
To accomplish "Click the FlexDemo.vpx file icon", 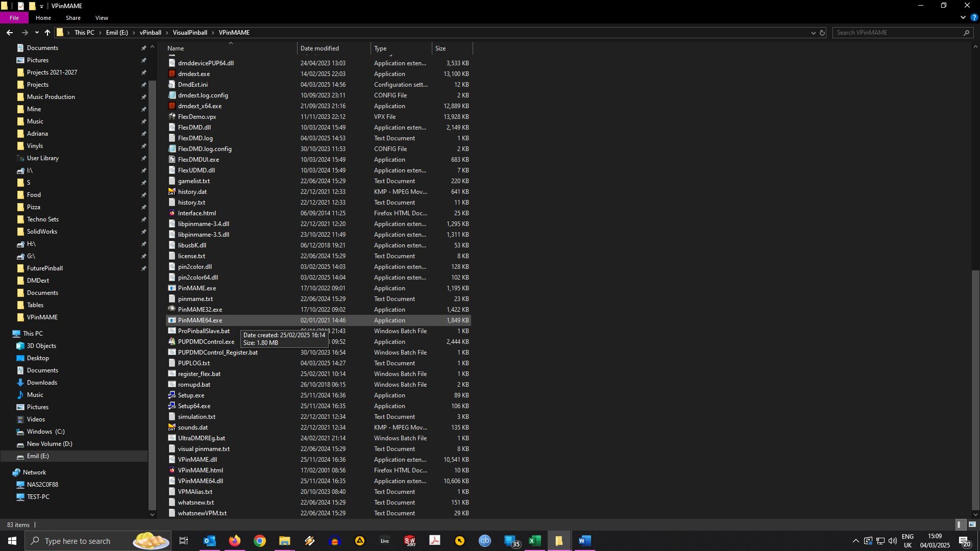I will (x=172, y=117).
